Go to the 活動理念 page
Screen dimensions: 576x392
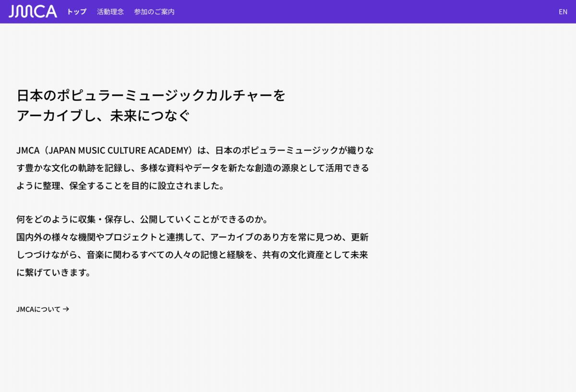[x=110, y=12]
